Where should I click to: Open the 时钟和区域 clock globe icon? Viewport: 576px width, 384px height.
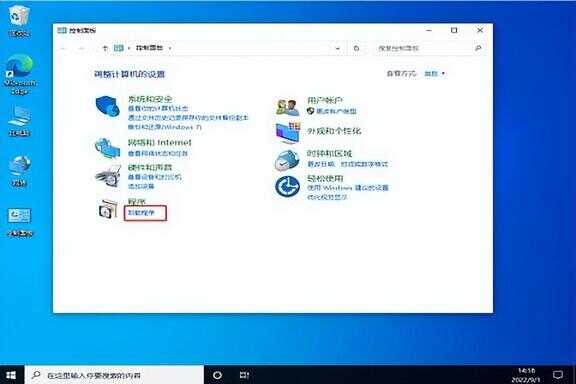(x=287, y=160)
